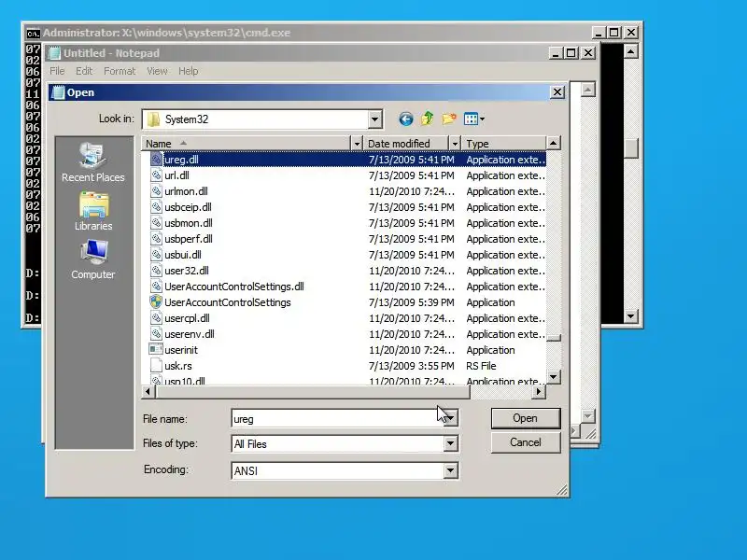Select the url.dll file icon

[156, 175]
